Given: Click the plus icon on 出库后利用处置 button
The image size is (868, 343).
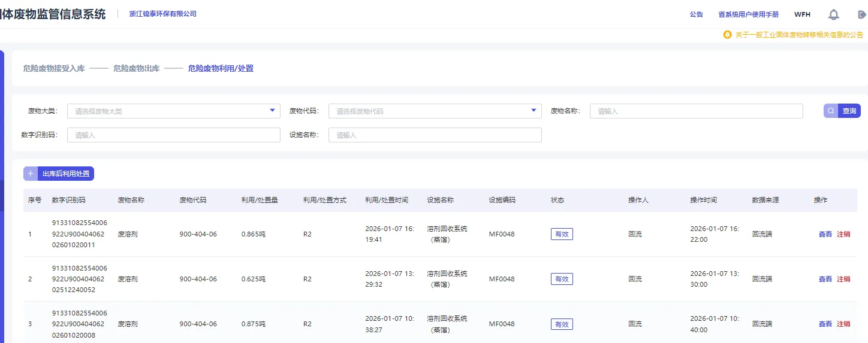Looking at the screenshot, I should pos(31,174).
